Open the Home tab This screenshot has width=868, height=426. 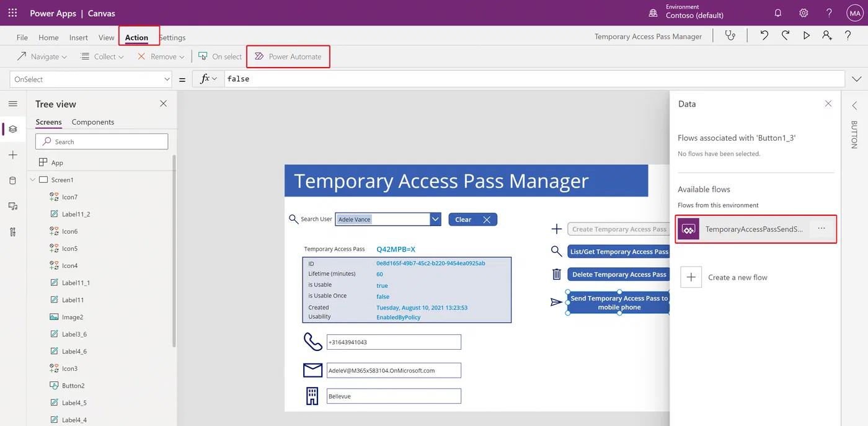48,37
